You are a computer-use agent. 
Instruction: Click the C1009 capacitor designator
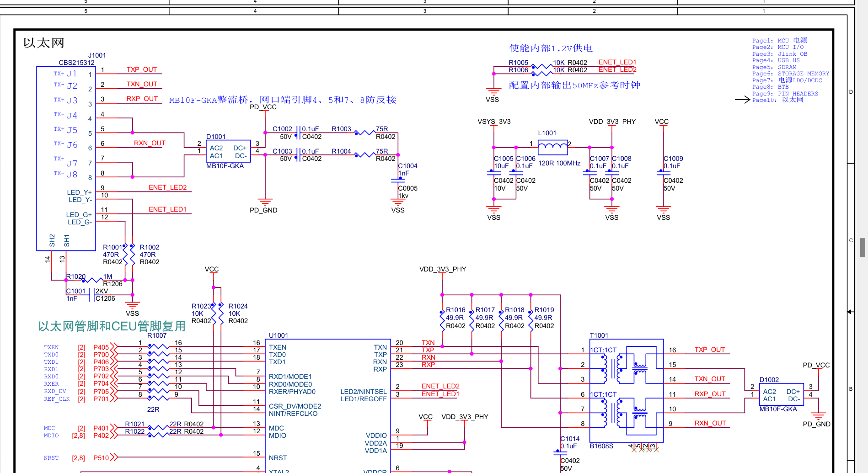coord(673,159)
